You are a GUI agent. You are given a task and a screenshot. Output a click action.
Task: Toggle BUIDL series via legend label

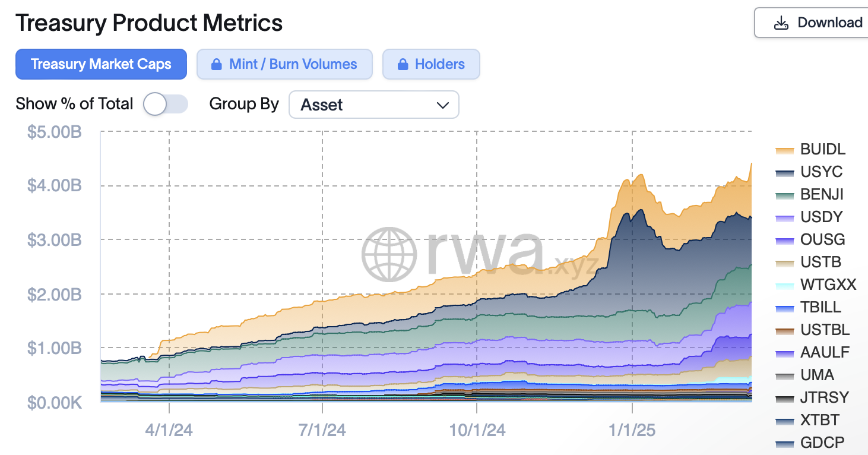click(823, 149)
